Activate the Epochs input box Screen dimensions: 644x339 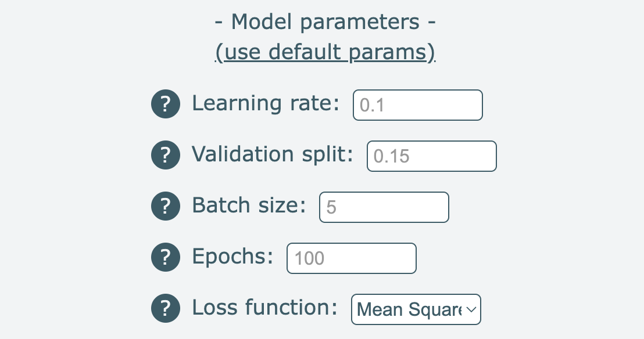pos(352,258)
